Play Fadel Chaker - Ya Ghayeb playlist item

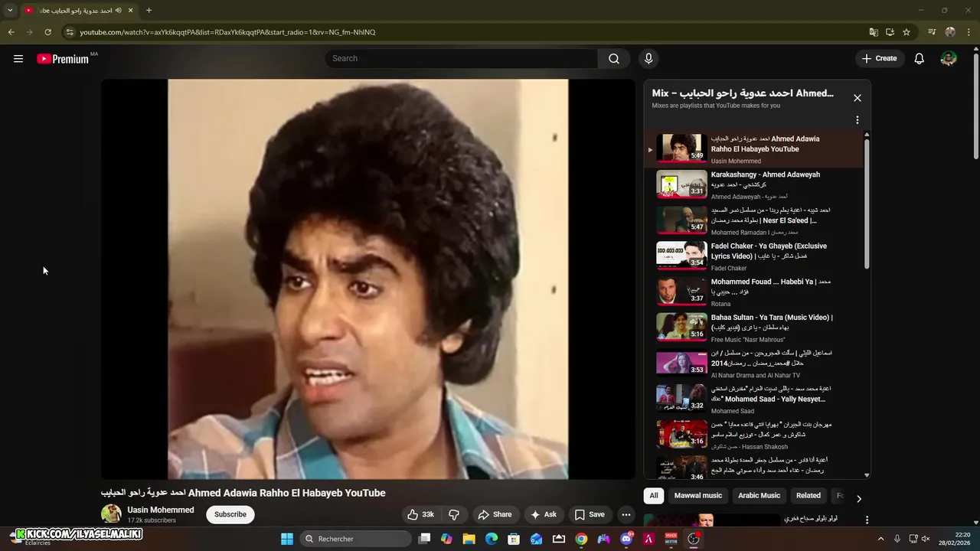(x=754, y=256)
